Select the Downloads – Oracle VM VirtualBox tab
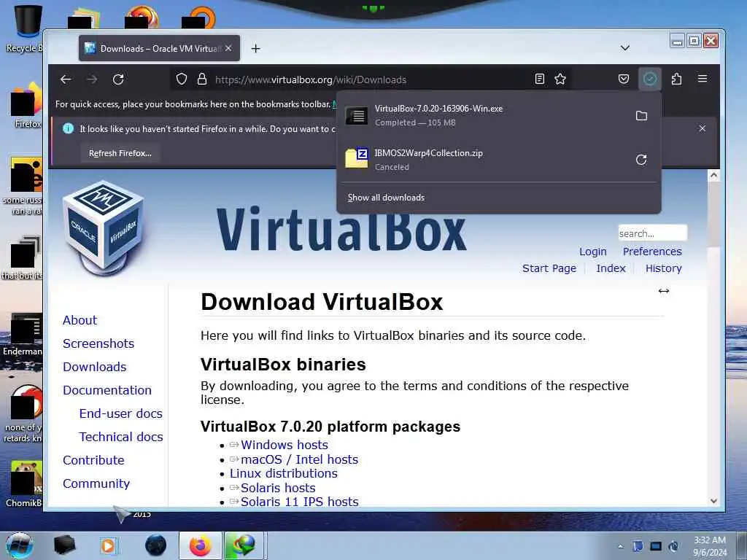This screenshot has height=560, width=747. coord(159,48)
